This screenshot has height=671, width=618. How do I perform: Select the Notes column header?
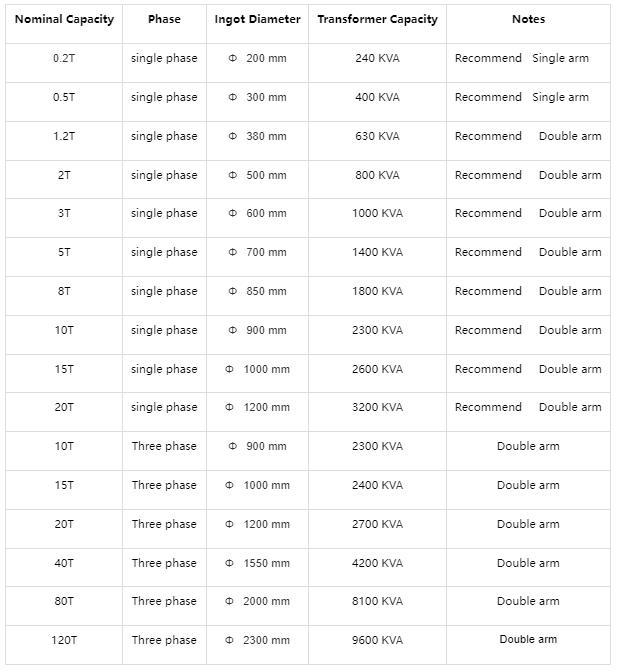tap(528, 19)
